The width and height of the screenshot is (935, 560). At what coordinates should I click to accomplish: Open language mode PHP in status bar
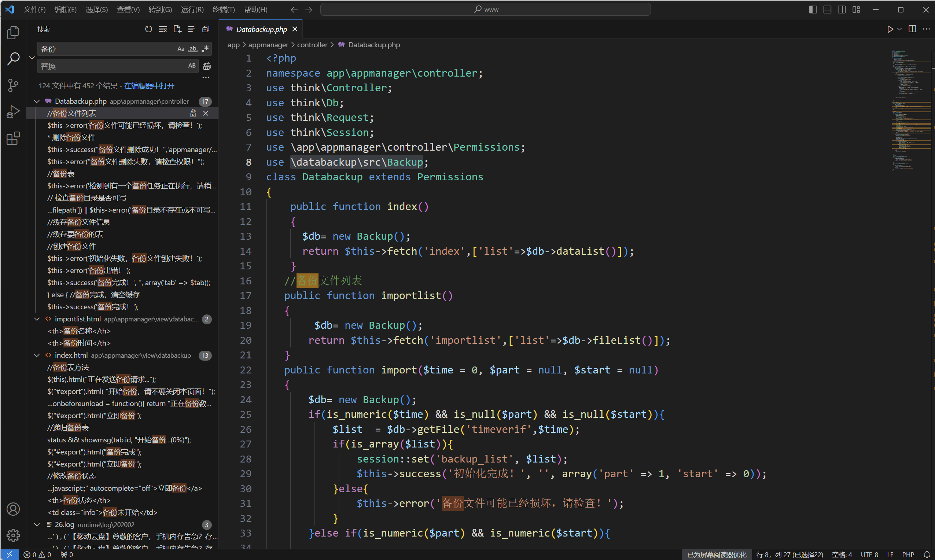tap(908, 555)
